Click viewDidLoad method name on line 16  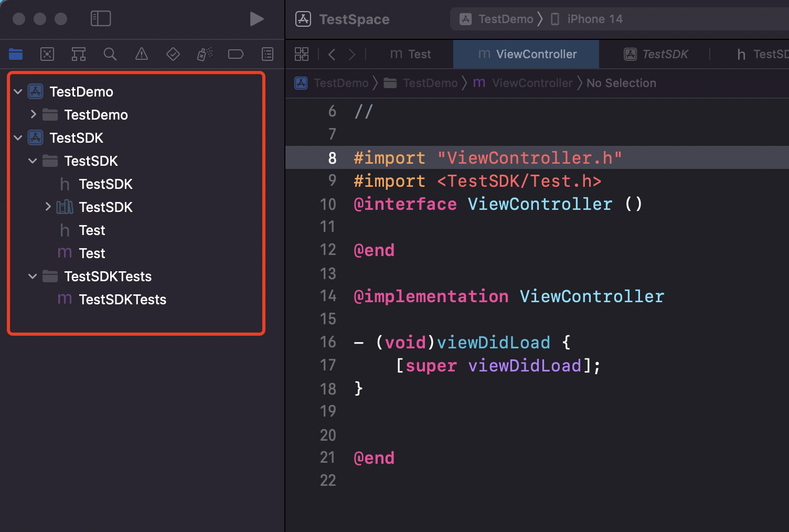tap(494, 343)
